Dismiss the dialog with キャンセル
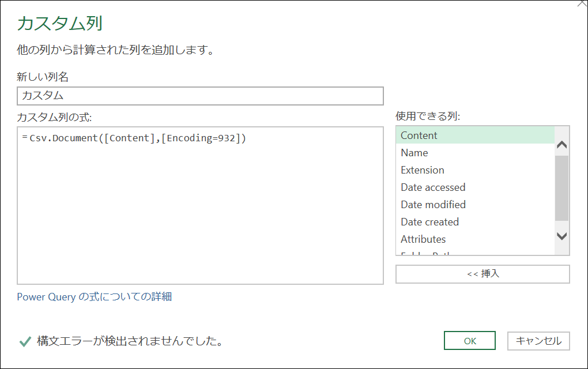This screenshot has height=369, width=588. tap(538, 341)
